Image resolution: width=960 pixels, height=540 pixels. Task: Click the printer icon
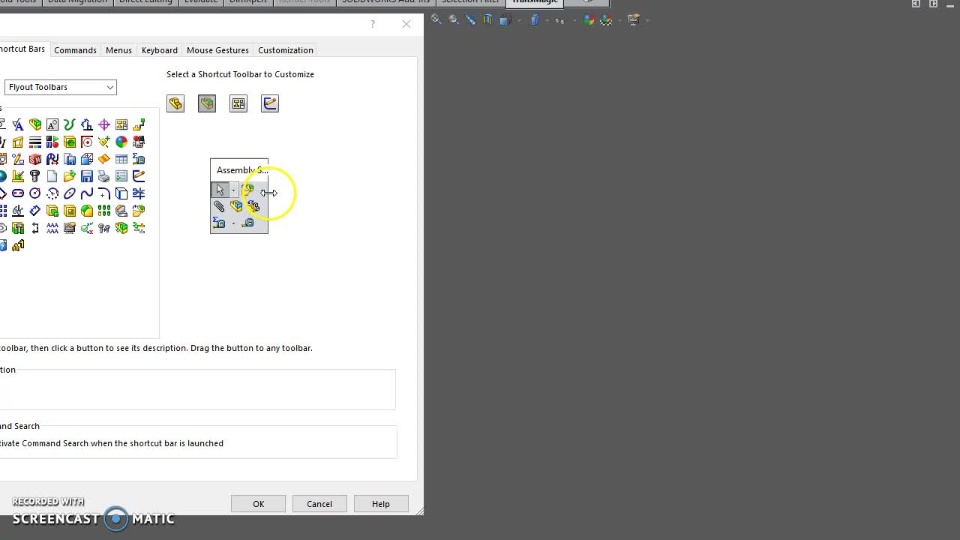(104, 176)
